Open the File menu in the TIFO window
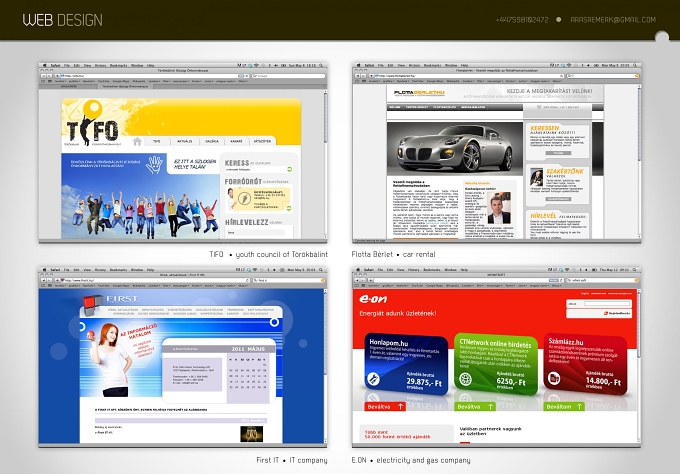Image resolution: width=680 pixels, height=474 pixels. [x=67, y=65]
